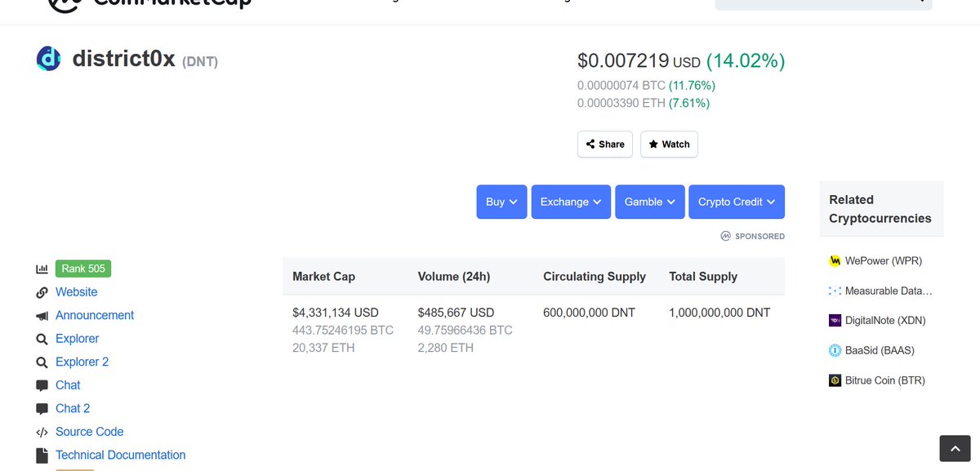
Task: Open related coin WePower (WPR)
Action: pos(884,261)
